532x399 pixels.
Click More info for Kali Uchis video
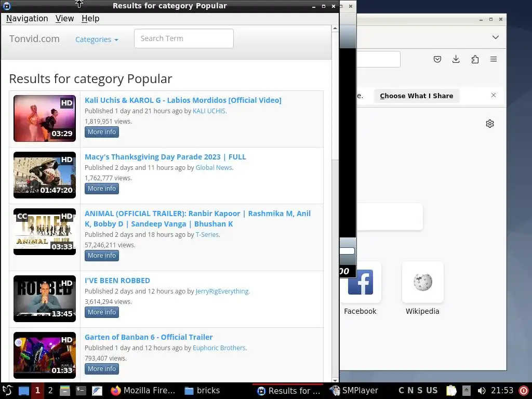click(x=102, y=132)
